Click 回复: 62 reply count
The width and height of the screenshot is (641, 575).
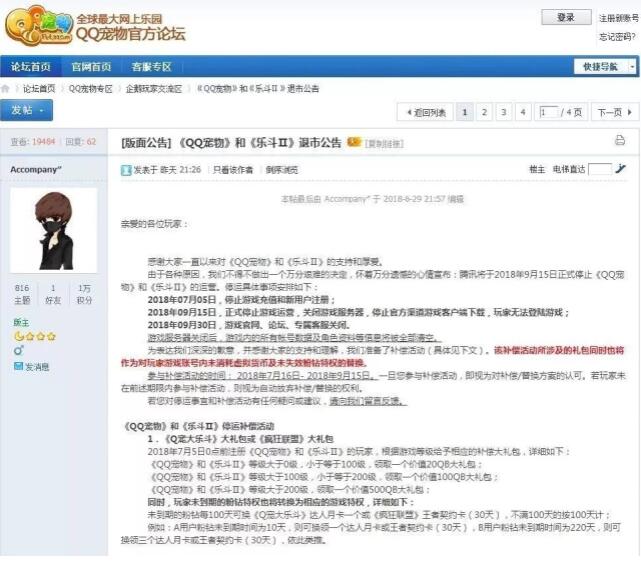(x=81, y=141)
